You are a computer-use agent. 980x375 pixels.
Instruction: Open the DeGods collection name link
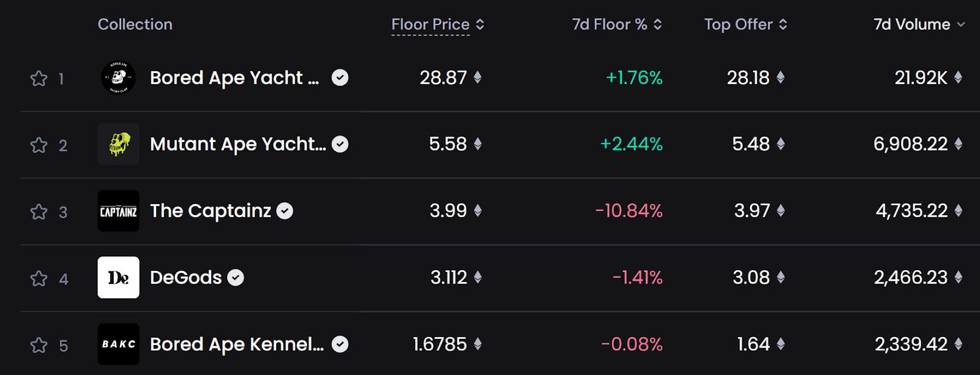pyautogui.click(x=186, y=278)
